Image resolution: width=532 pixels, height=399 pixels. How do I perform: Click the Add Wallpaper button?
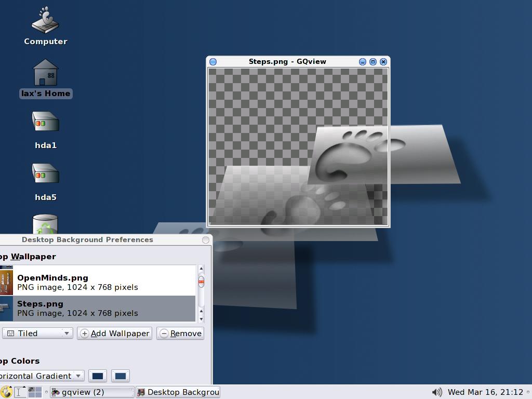[115, 334]
